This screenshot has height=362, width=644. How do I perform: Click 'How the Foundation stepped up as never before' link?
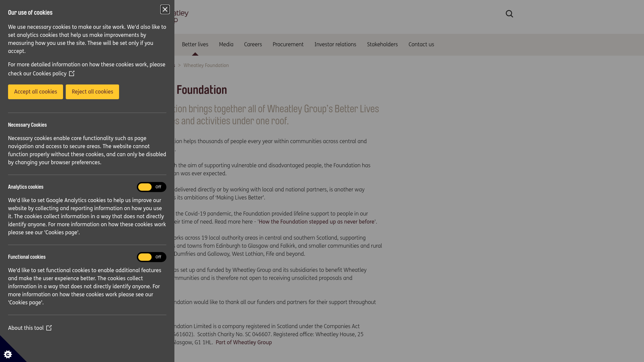317,222
